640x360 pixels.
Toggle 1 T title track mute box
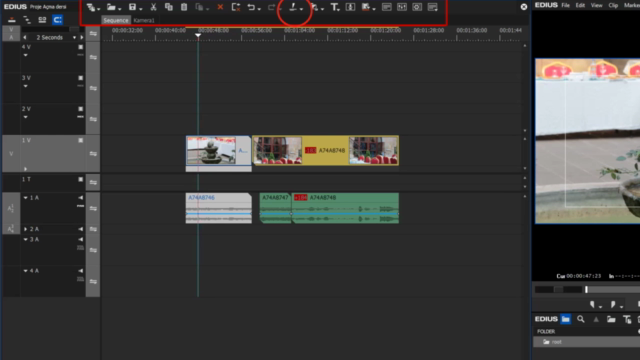pyautogui.click(x=81, y=180)
